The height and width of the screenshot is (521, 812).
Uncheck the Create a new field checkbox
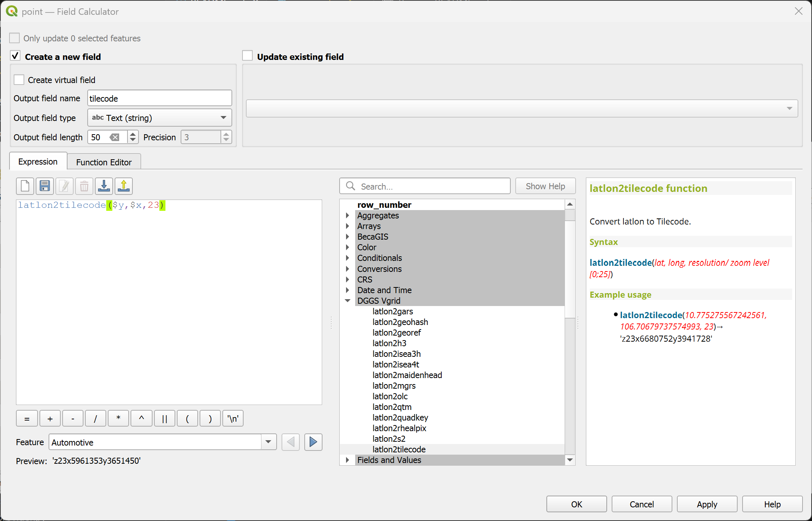point(15,56)
